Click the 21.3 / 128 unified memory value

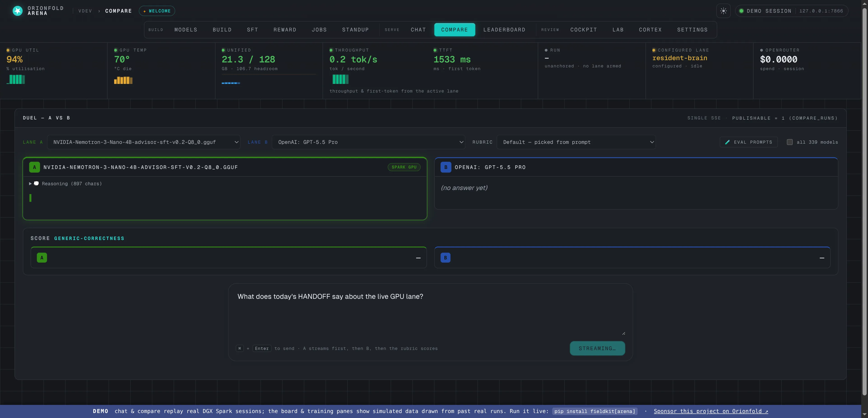248,59
